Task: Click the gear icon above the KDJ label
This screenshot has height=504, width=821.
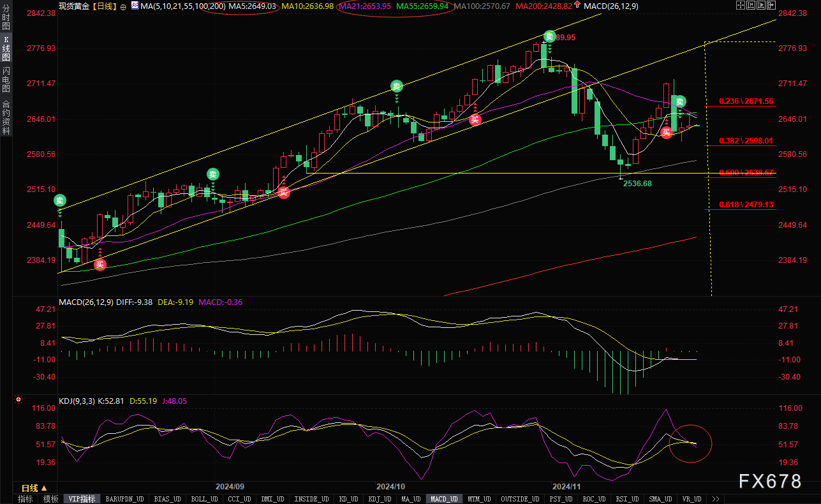Action: pyautogui.click(x=20, y=401)
